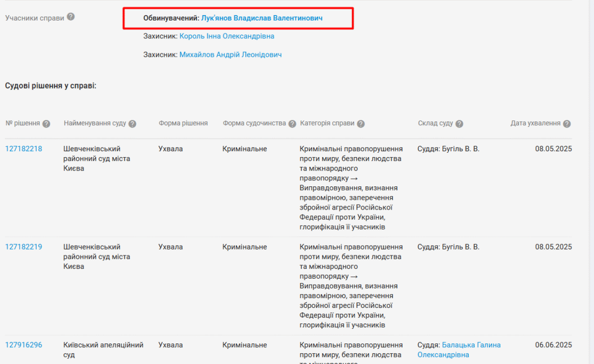Click help icon beside Категорія справи header
The image size is (594, 364).
point(361,124)
